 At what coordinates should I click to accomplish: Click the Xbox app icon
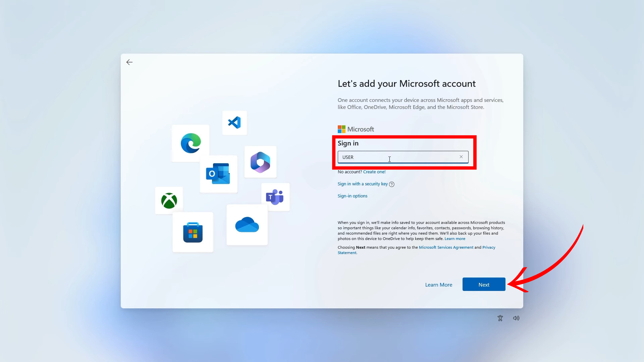coord(169,201)
